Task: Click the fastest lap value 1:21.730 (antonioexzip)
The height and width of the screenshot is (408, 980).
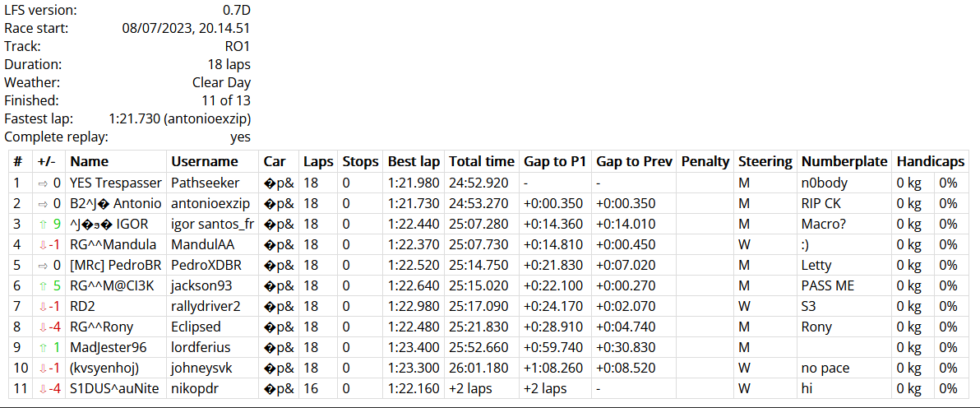Action: 179,118
